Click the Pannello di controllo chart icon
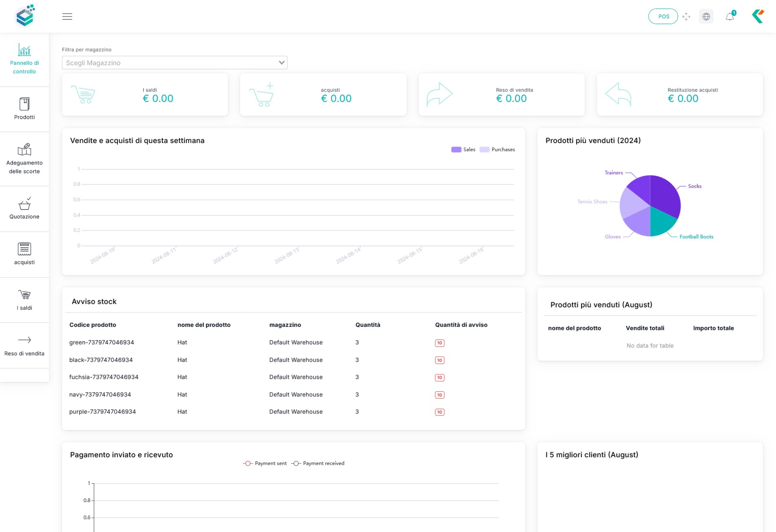 pyautogui.click(x=25, y=50)
